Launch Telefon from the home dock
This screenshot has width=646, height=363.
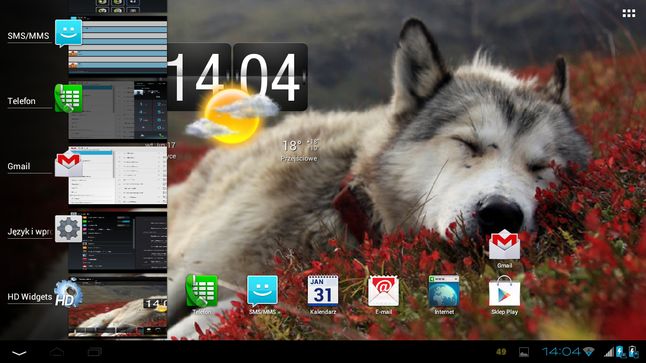click(202, 294)
